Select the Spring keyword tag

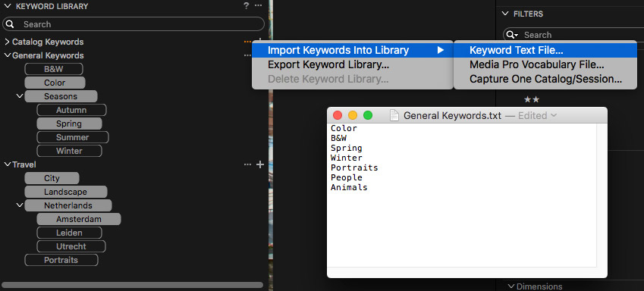tap(70, 124)
